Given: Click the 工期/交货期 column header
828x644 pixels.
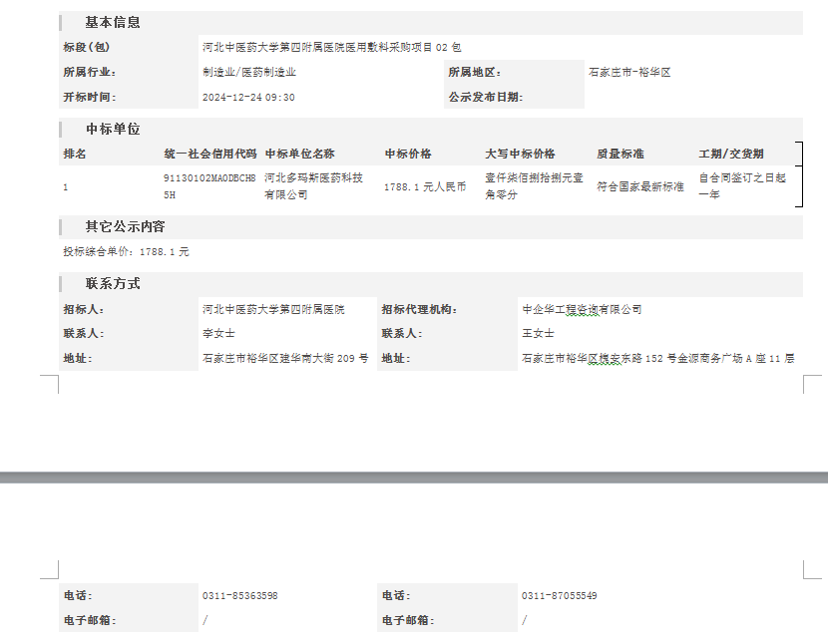Looking at the screenshot, I should (x=730, y=154).
